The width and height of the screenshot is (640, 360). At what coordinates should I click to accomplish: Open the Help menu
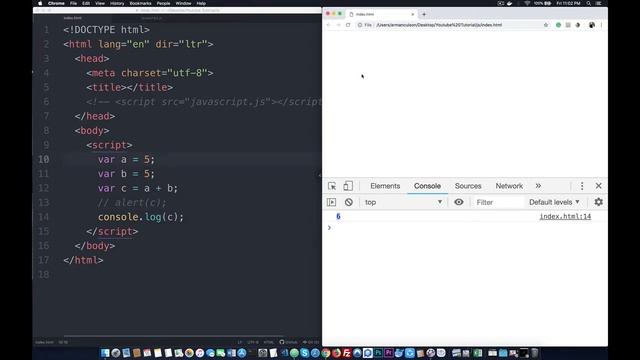(x=201, y=3)
